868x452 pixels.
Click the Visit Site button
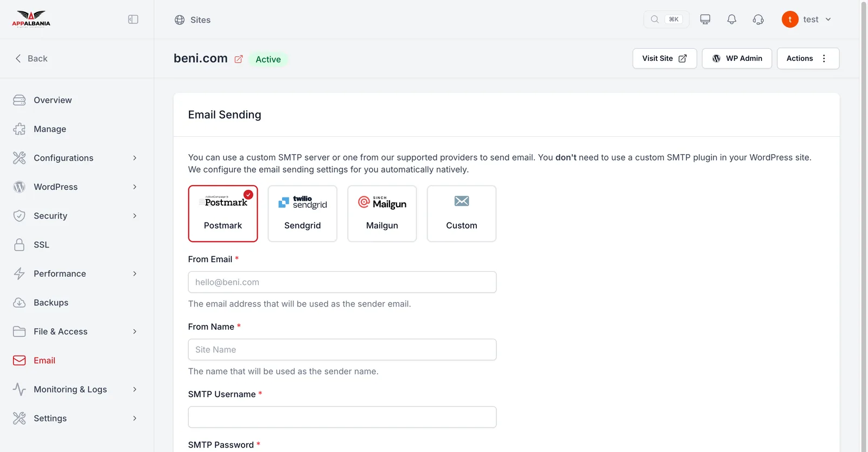[x=665, y=59]
